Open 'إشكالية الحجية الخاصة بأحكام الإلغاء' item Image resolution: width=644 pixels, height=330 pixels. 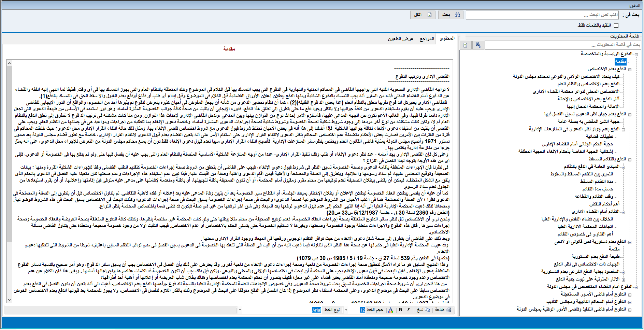pos(566,152)
